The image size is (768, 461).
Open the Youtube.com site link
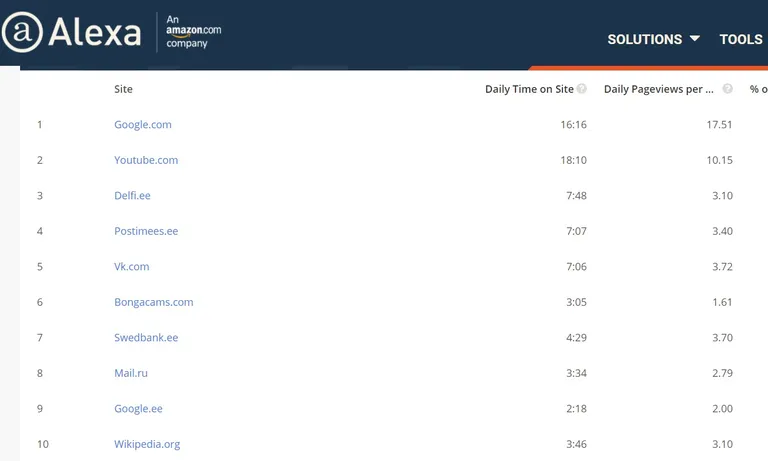pos(146,160)
